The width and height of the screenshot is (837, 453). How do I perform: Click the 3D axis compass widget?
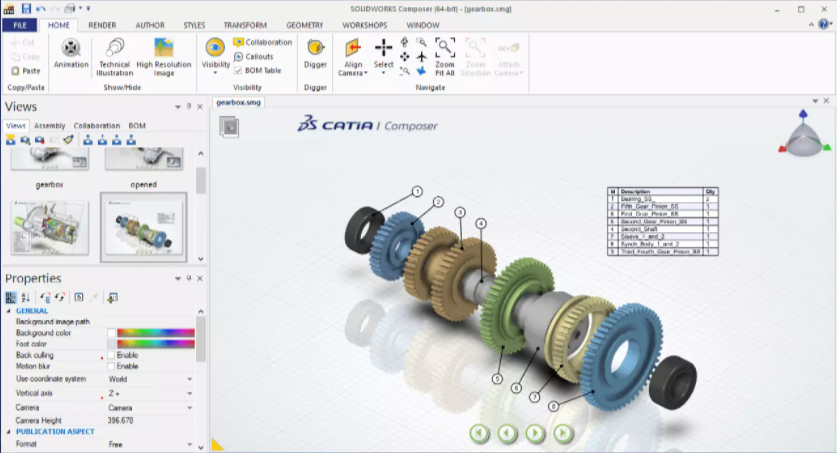(x=804, y=134)
